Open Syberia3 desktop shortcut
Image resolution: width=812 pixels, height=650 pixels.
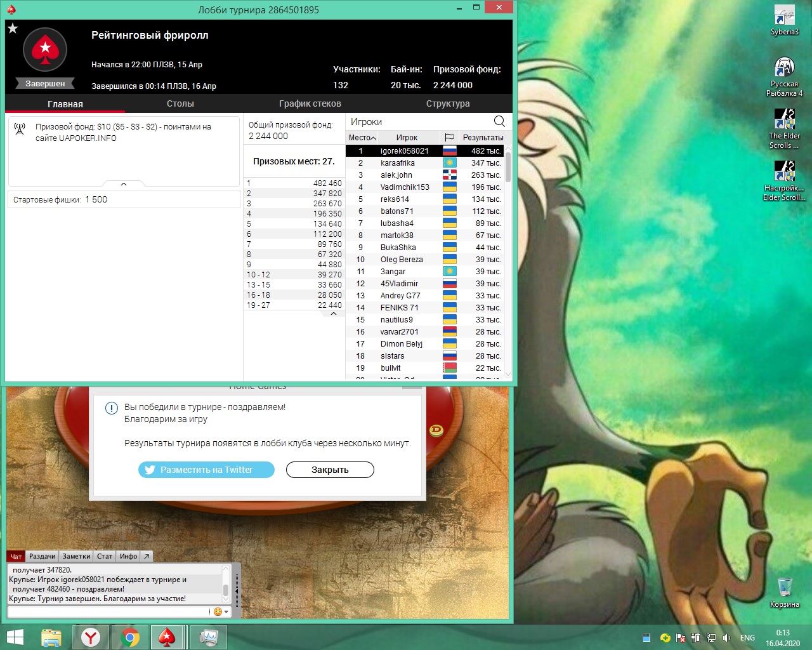(x=785, y=20)
